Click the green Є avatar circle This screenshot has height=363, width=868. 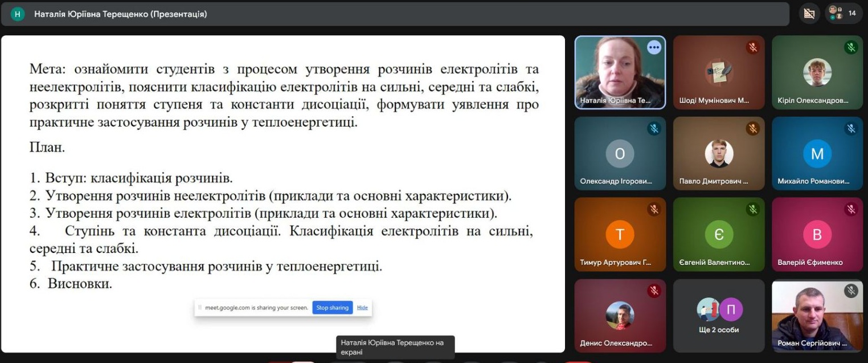(x=719, y=235)
